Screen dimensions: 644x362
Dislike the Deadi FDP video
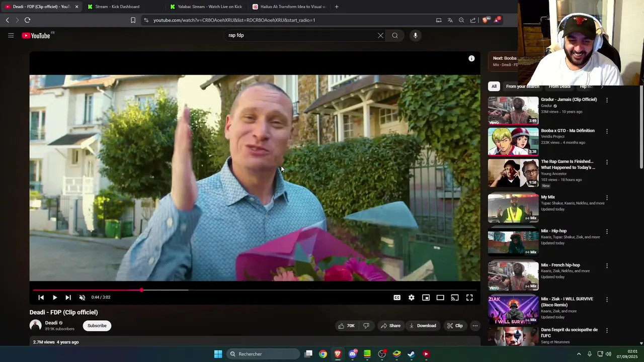pyautogui.click(x=366, y=326)
